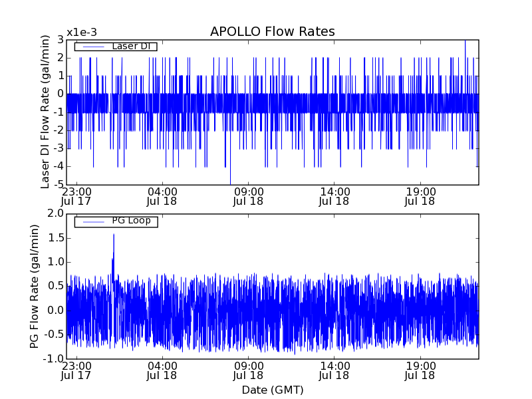
Task: Click the PG Loop spike near 1.5 gal/min
Action: click(x=114, y=237)
